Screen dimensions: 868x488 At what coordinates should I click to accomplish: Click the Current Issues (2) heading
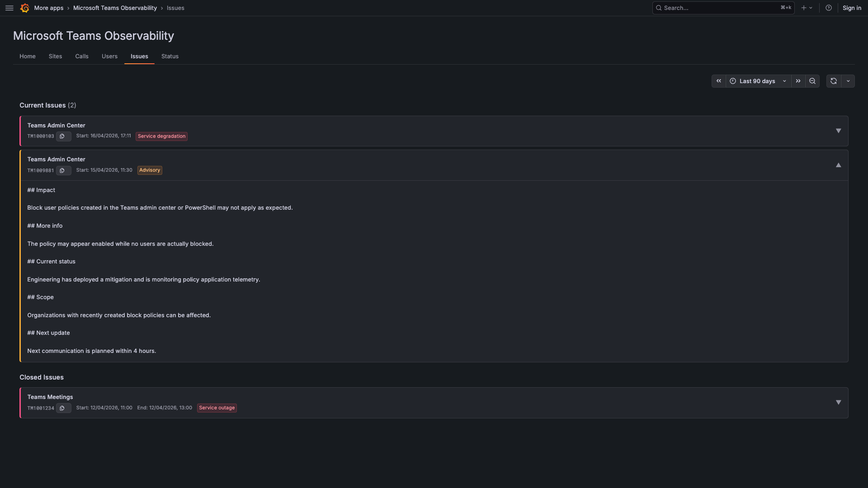pyautogui.click(x=48, y=105)
